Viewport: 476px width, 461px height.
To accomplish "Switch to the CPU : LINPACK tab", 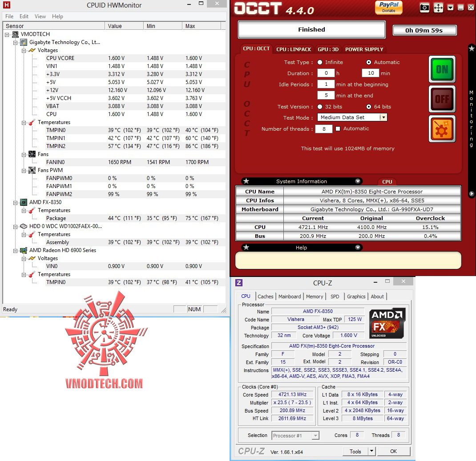I will [294, 49].
